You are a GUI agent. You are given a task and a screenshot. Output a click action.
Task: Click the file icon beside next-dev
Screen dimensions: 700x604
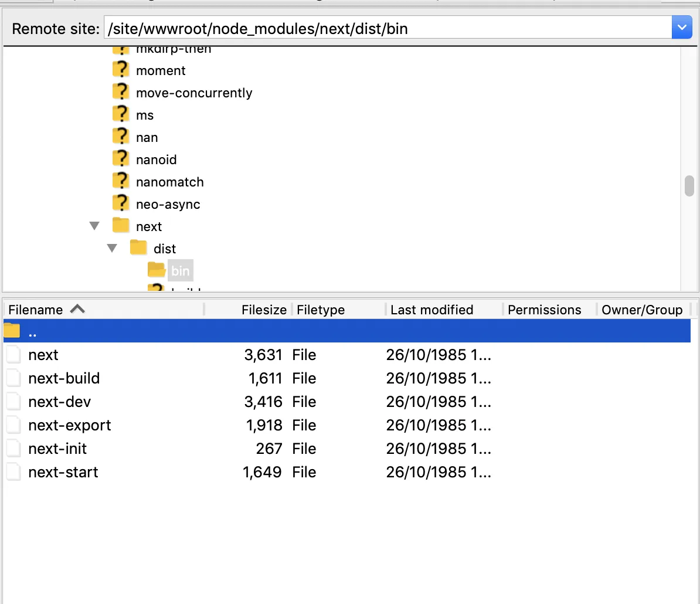pyautogui.click(x=13, y=401)
